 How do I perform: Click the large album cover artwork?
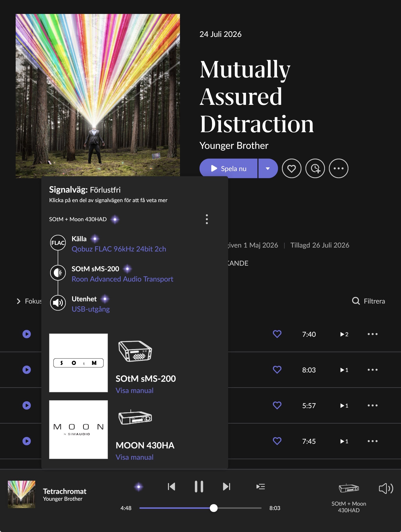pos(98,96)
